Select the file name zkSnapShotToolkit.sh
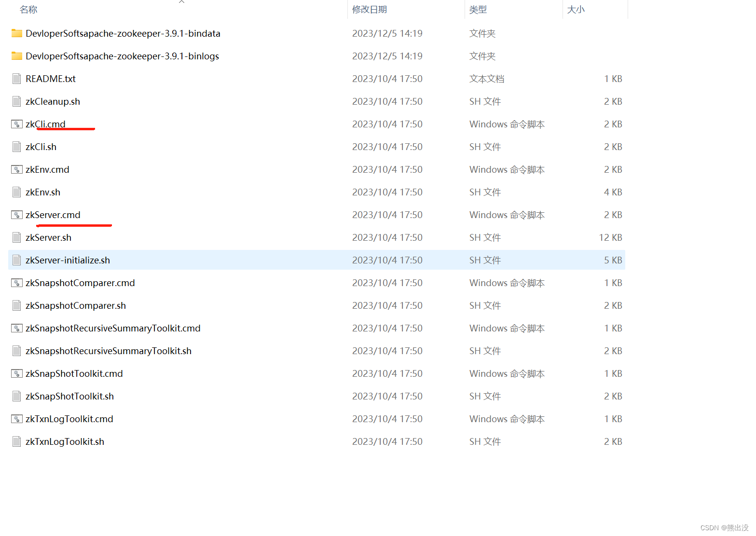 [69, 396]
